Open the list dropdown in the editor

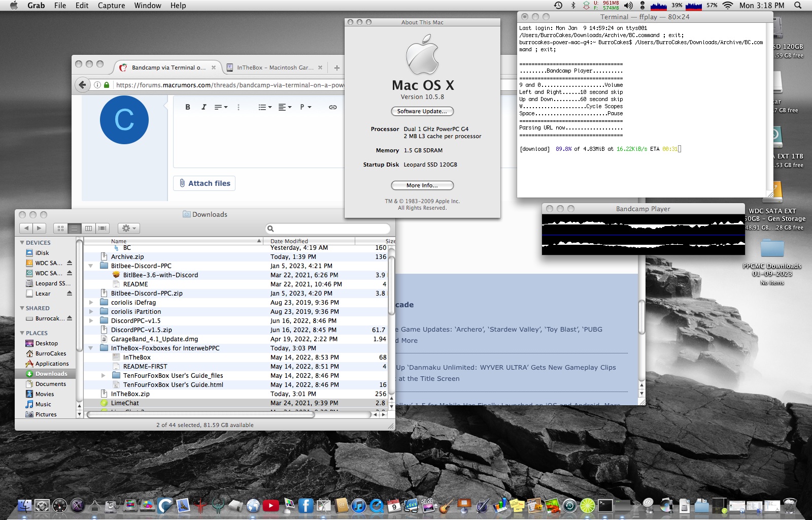click(x=265, y=107)
